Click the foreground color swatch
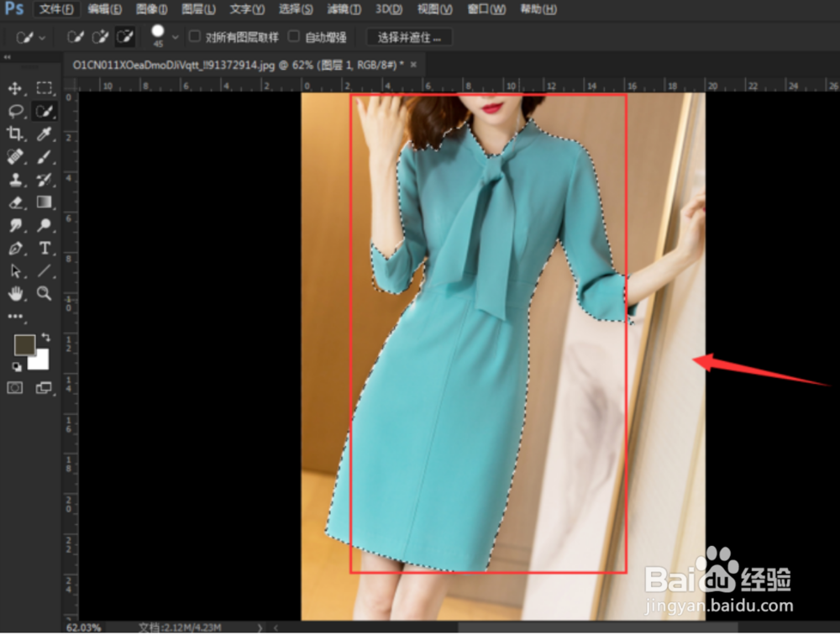 pyautogui.click(x=24, y=344)
